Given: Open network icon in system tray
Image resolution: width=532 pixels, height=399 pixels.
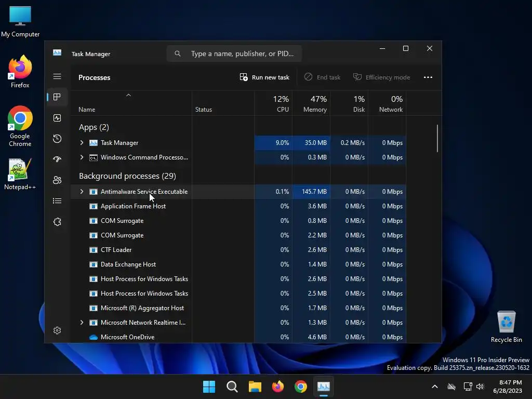Looking at the screenshot, I should (x=468, y=387).
